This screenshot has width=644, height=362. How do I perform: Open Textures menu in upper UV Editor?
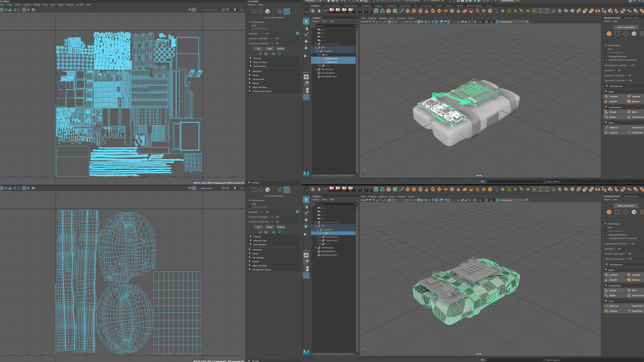[69, 5]
